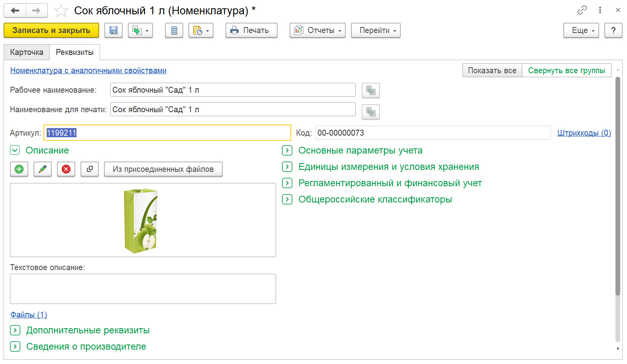
Task: Edit the picture with pencil icon
Action: coord(43,169)
